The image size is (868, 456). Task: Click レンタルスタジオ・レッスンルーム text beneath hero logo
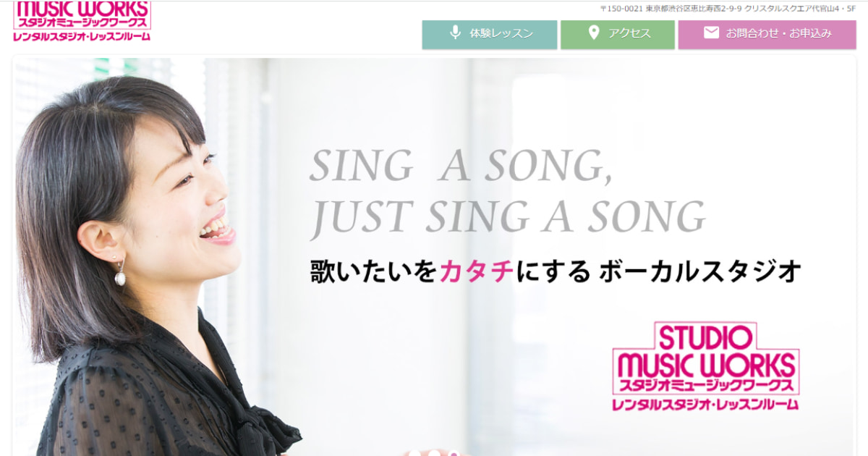tap(706, 404)
